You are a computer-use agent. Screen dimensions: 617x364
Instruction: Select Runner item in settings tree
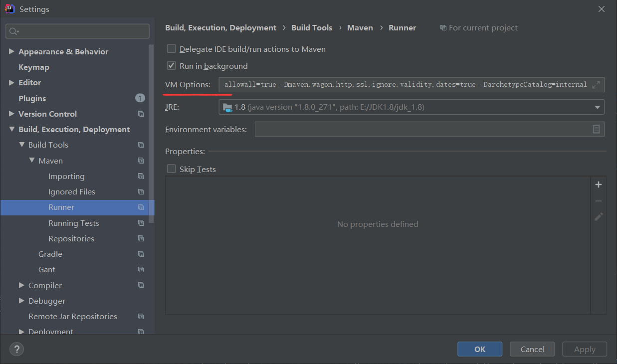77,207
